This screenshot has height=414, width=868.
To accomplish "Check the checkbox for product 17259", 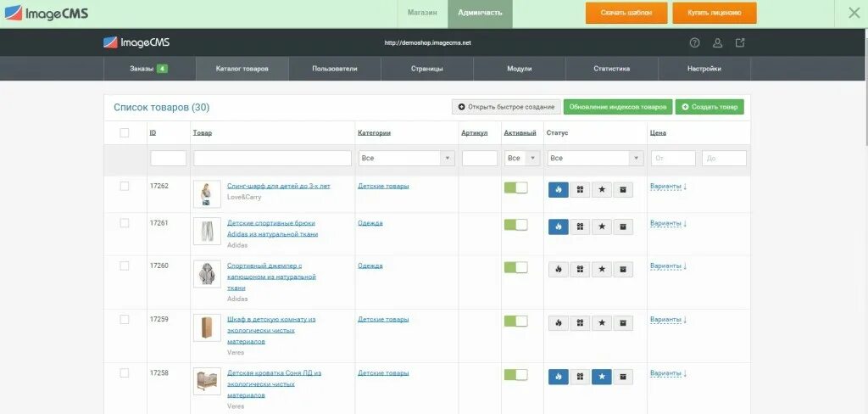I will coord(125,319).
